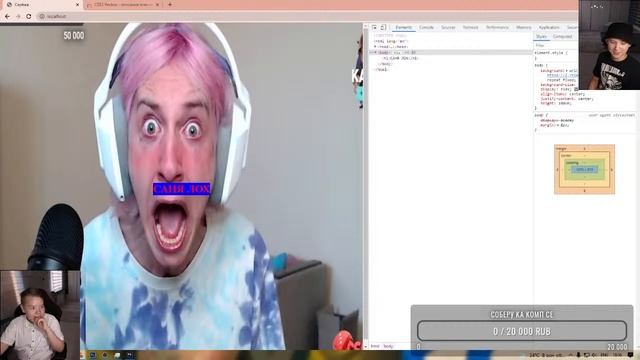Viewport: 640px width, 360px height.
Task: Click the volume icon in system tray
Action: (594, 355)
